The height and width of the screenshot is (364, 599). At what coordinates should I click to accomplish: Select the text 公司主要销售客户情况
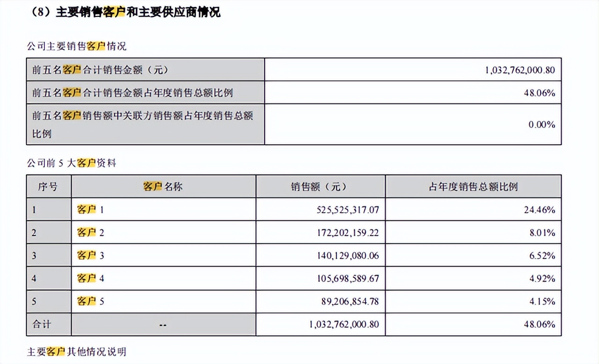pyautogui.click(x=76, y=46)
